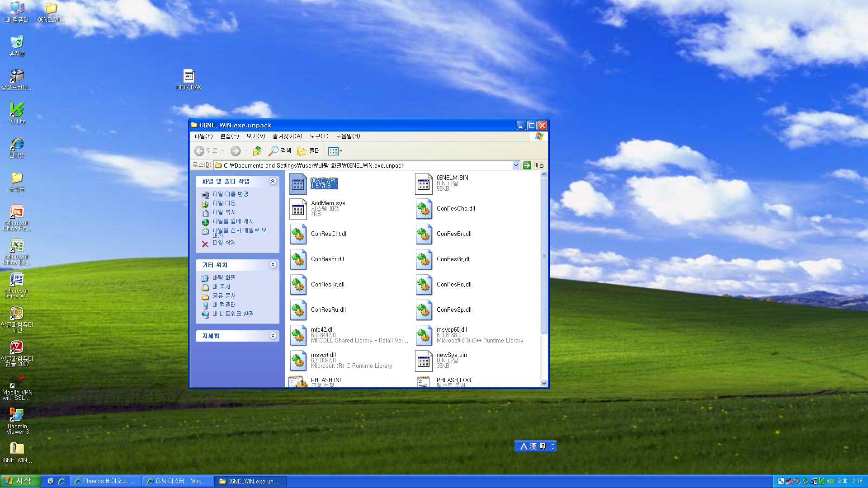Switch to 피씨 마스터 taskbar window
868x488 pixels.
point(178,481)
